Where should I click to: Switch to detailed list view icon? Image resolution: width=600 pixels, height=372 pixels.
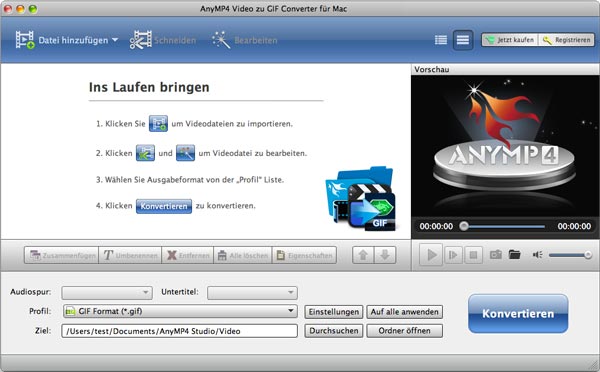[x=441, y=40]
